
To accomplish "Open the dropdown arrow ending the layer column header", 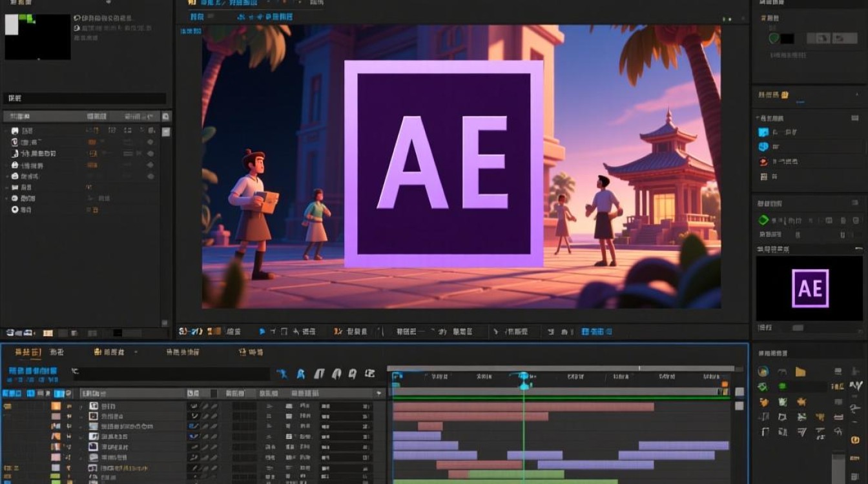I will [x=378, y=393].
